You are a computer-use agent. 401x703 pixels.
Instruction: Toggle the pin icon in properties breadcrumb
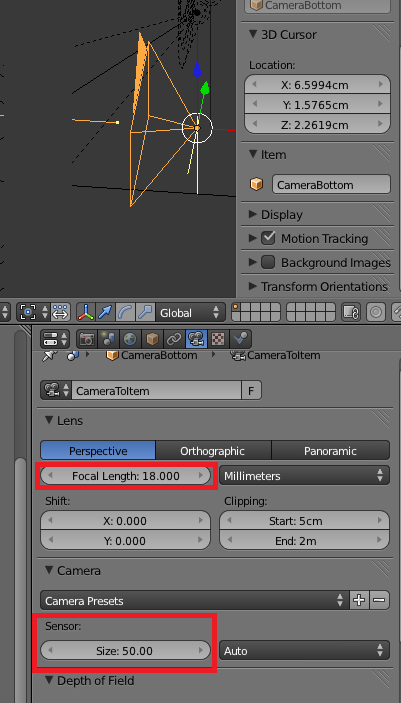click(49, 356)
